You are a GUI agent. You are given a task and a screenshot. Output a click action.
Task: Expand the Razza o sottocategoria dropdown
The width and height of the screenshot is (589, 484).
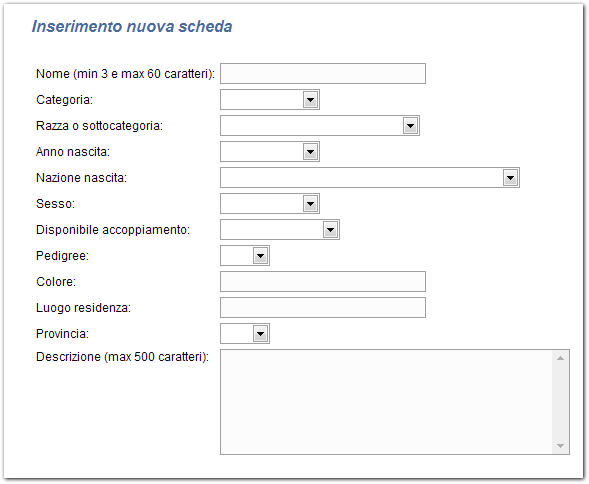pos(410,126)
